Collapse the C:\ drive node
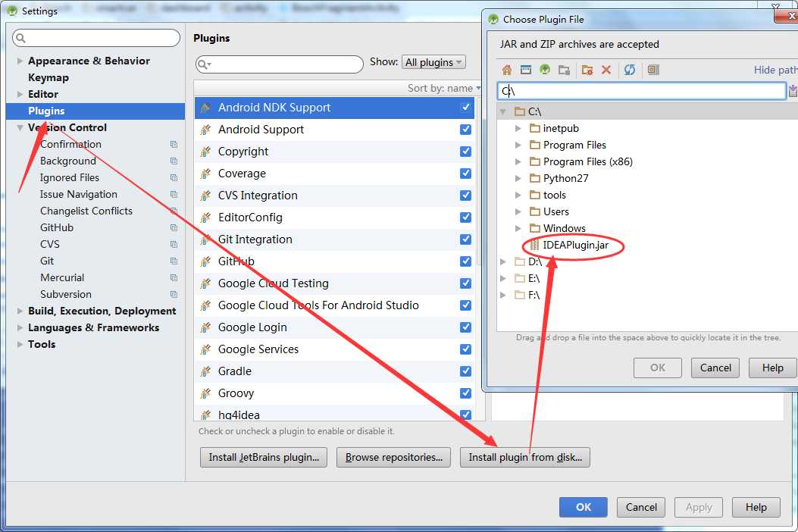 (503, 111)
